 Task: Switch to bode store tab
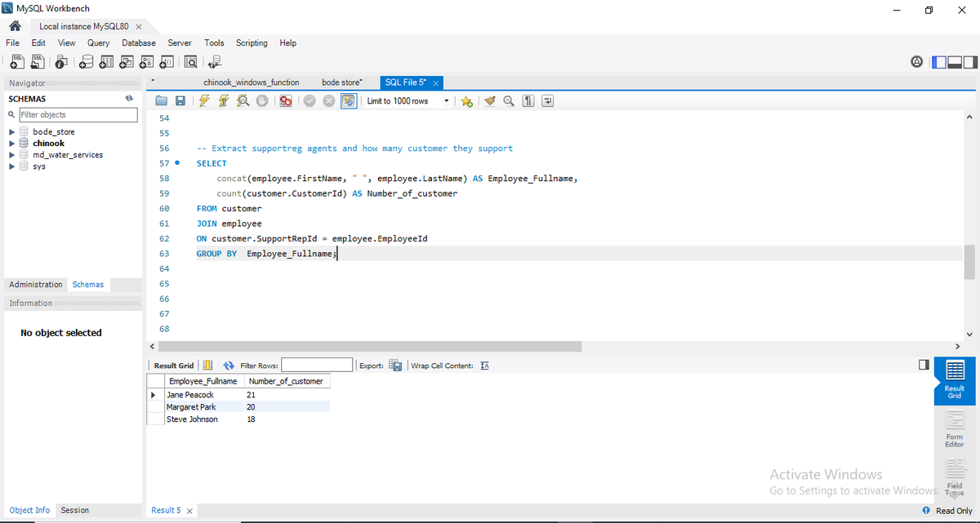point(342,82)
